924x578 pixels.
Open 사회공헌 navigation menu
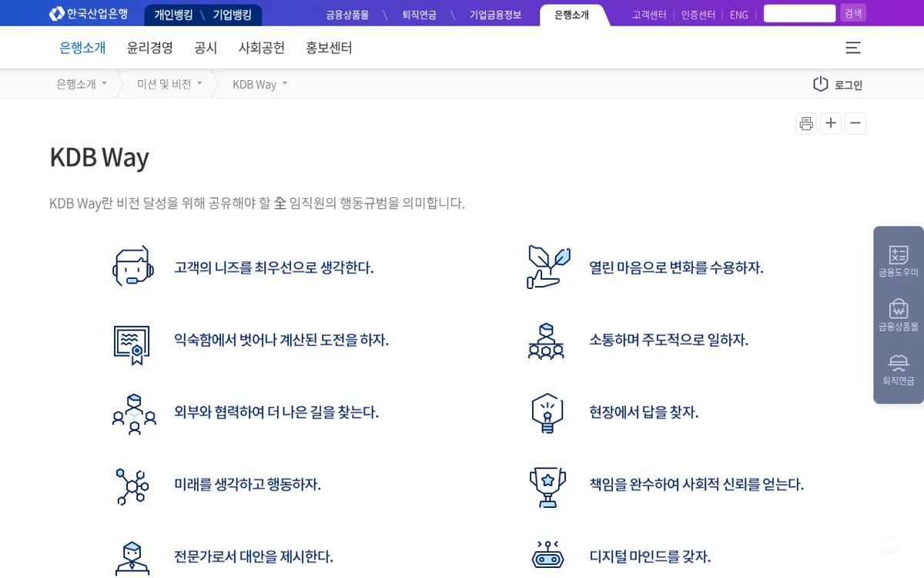(x=262, y=48)
